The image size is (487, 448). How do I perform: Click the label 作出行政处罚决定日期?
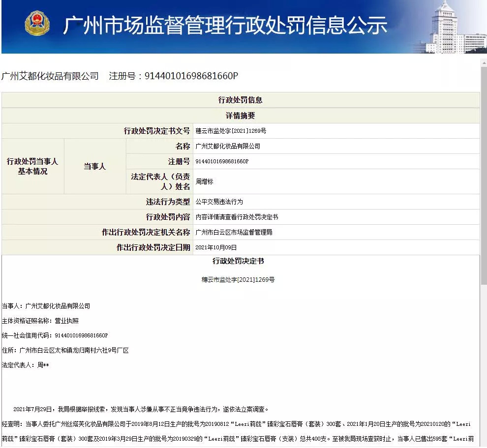tap(153, 247)
